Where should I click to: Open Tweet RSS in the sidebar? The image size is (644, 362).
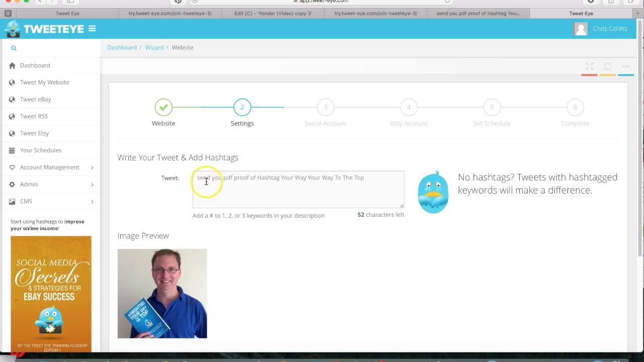pos(51,117)
